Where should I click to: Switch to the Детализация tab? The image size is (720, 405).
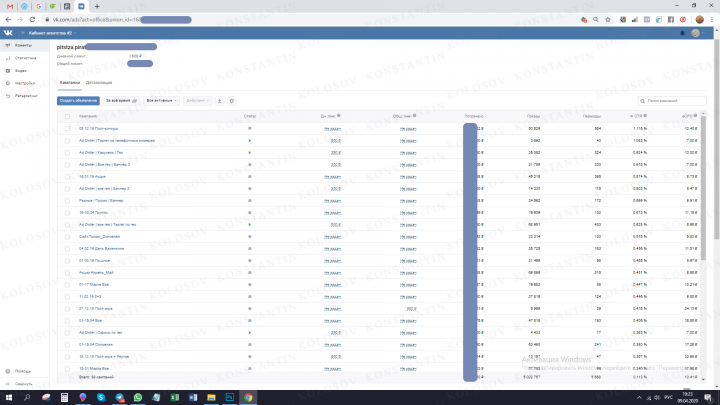(99, 83)
